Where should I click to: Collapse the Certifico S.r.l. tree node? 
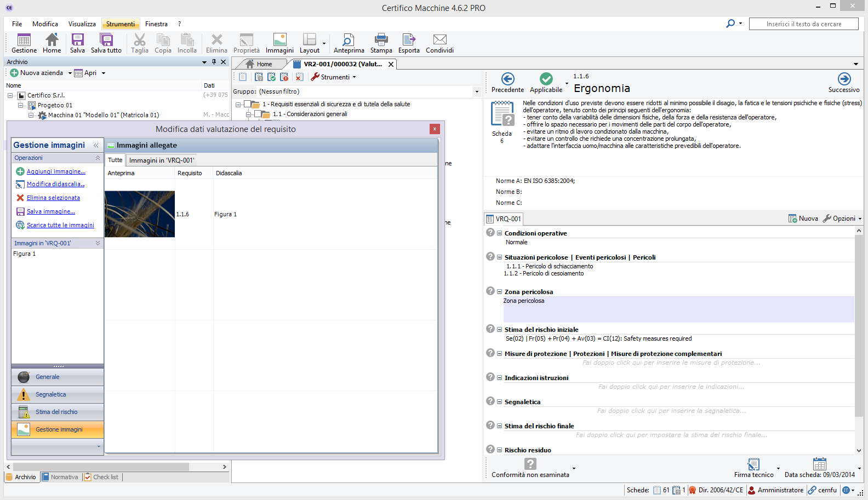click(x=10, y=95)
